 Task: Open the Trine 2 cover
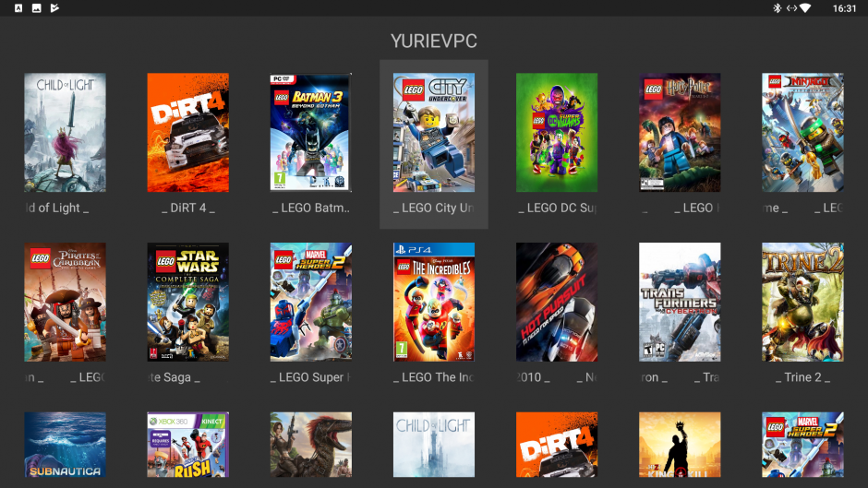(802, 302)
